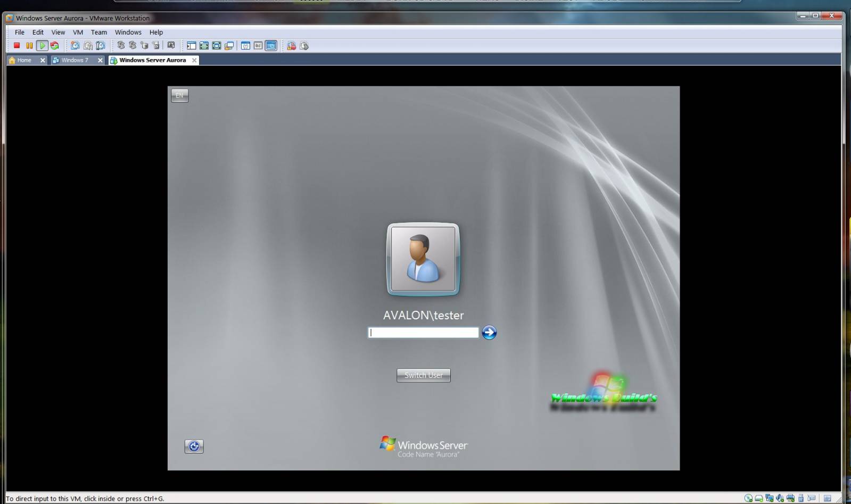Click the hard disk status bar icon
Screen dimensions: 851x504
(758, 498)
